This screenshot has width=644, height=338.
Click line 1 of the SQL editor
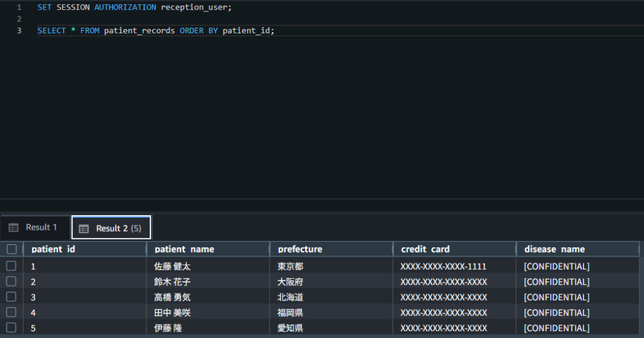pyautogui.click(x=135, y=8)
